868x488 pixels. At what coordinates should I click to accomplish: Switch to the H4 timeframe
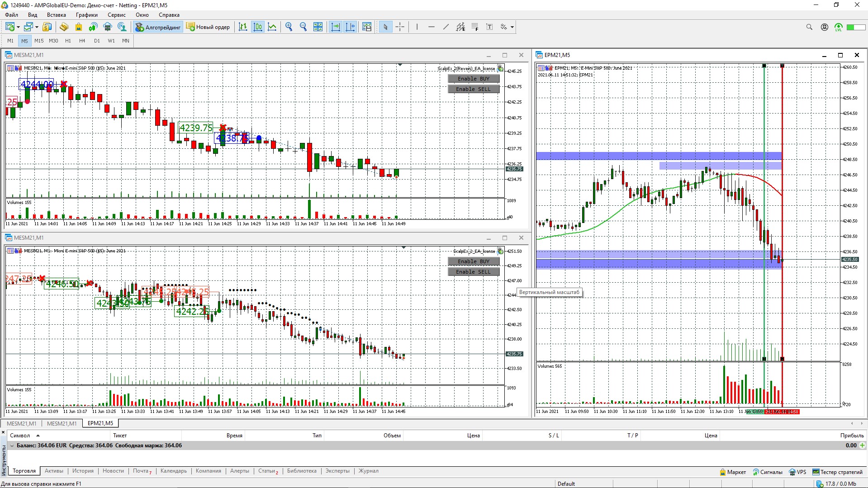click(x=82, y=41)
